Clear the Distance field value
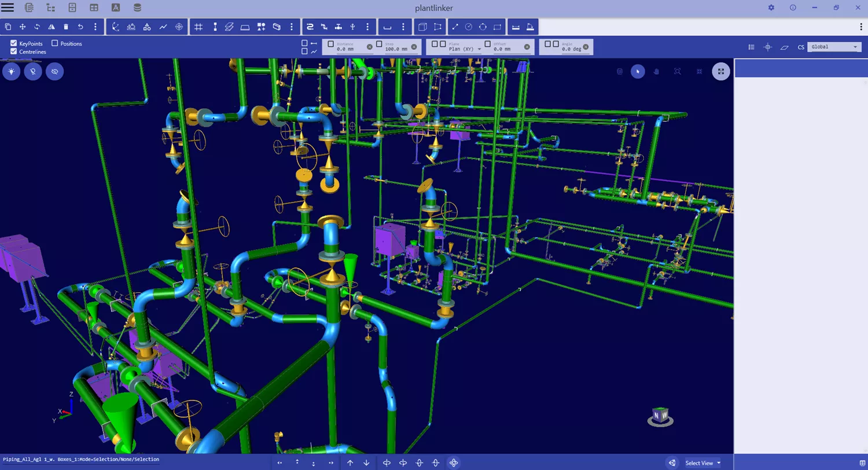Image resolution: width=868 pixels, height=470 pixels. 370,47
